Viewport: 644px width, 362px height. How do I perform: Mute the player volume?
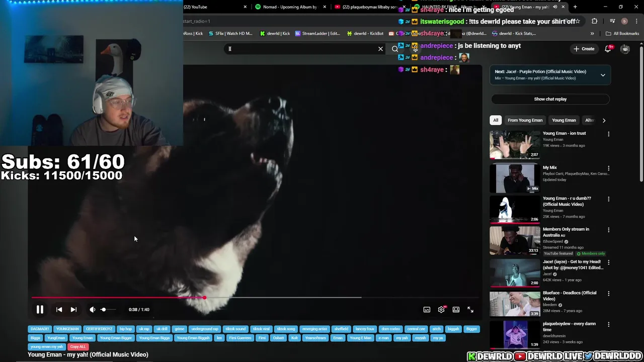pos(93,310)
